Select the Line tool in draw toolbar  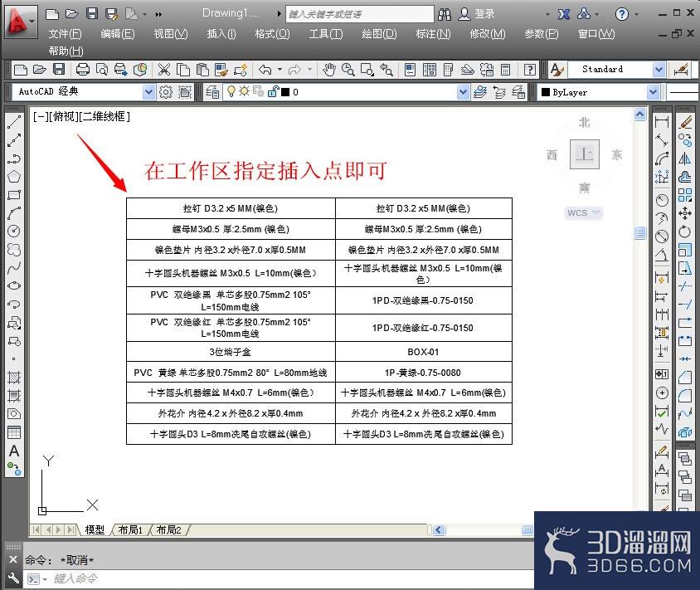(14, 121)
